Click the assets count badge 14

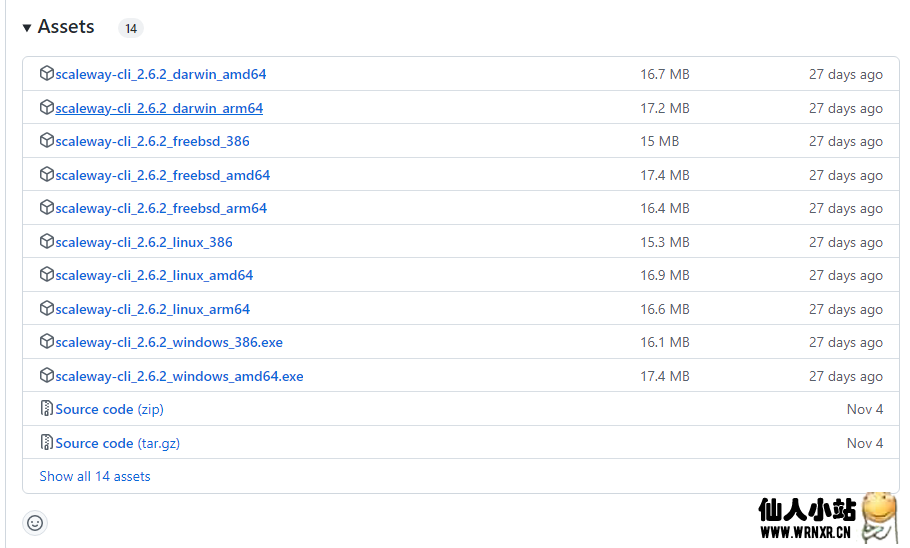(x=130, y=29)
